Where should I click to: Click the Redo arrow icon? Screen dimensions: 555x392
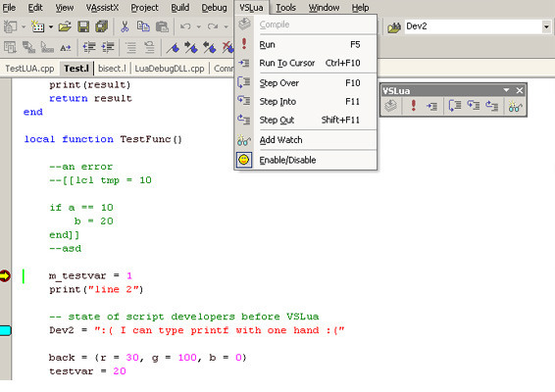click(213, 26)
